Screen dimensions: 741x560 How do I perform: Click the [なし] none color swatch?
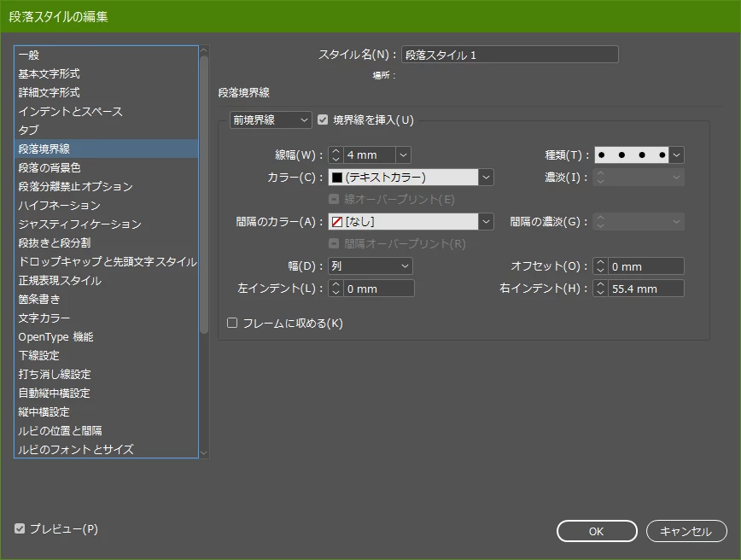[x=337, y=222]
